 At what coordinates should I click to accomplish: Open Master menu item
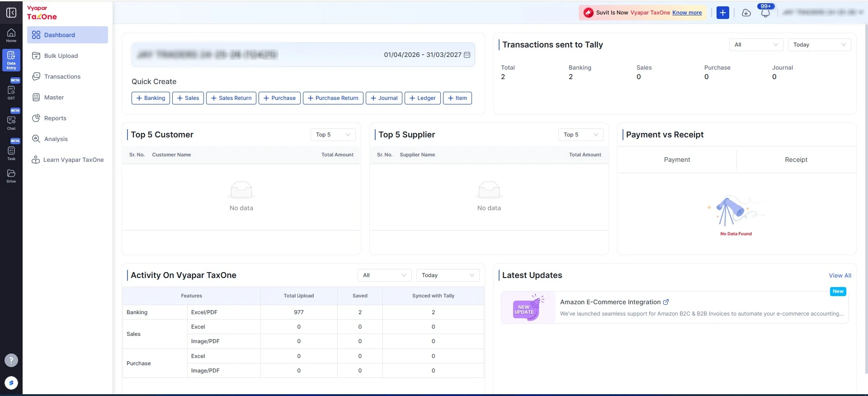point(67,97)
